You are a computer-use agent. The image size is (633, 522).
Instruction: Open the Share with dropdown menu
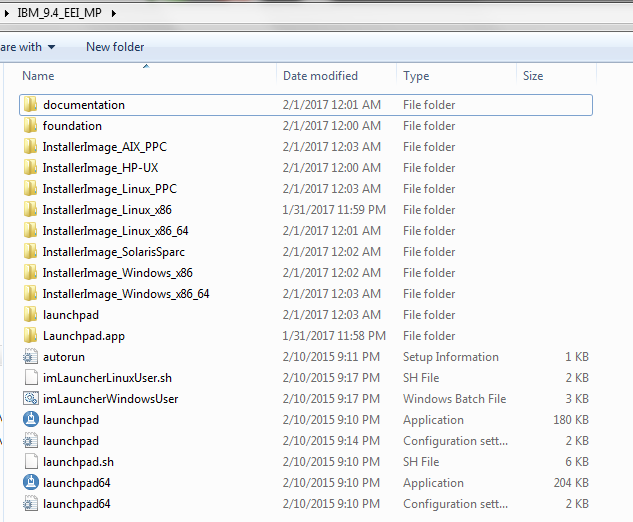pyautogui.click(x=27, y=47)
